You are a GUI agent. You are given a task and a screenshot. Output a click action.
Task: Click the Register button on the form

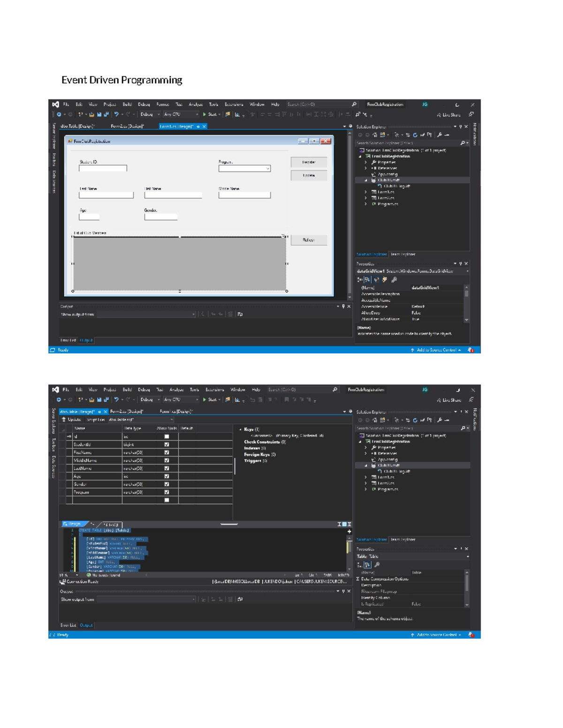click(309, 162)
